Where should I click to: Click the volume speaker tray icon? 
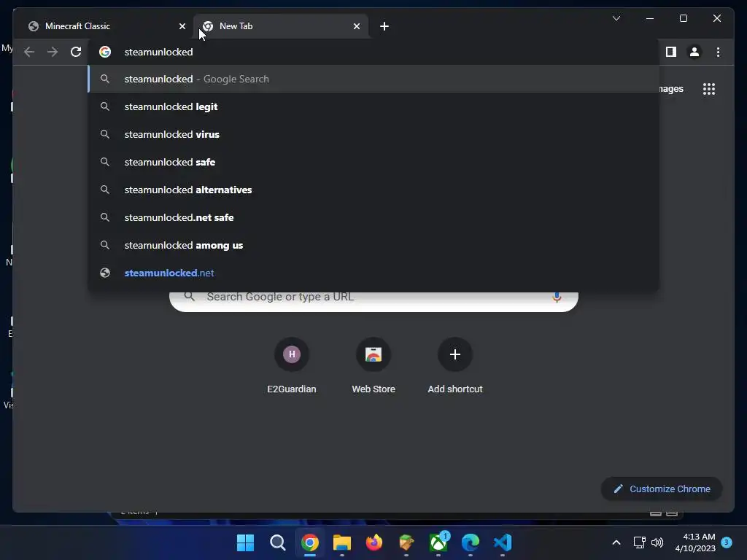(x=657, y=542)
